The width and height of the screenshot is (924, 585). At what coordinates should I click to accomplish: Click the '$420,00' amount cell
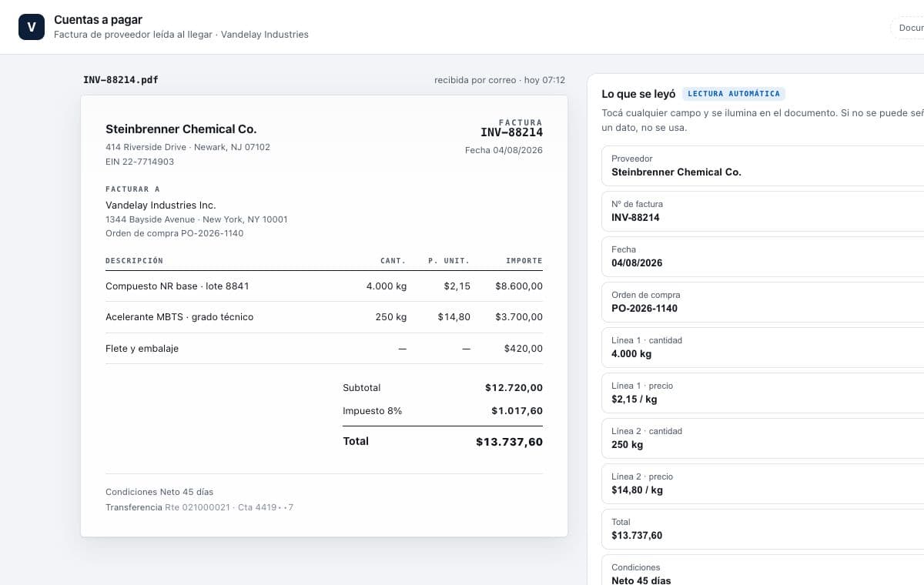[x=524, y=349]
